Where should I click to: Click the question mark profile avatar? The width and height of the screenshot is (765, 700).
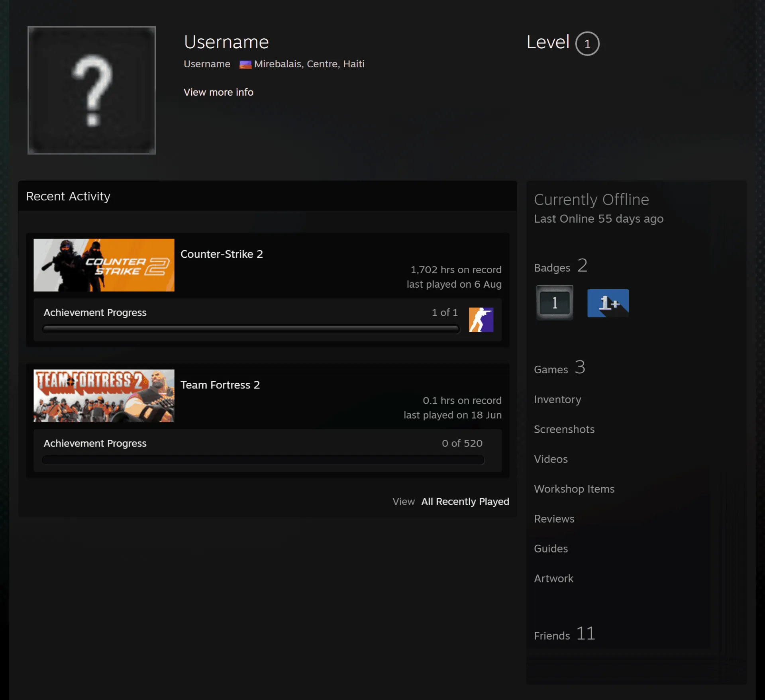[x=92, y=90]
